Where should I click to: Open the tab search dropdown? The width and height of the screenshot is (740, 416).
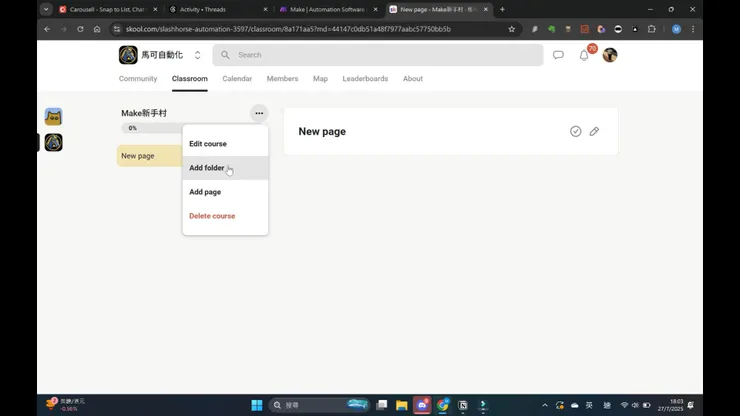pyautogui.click(x=46, y=9)
